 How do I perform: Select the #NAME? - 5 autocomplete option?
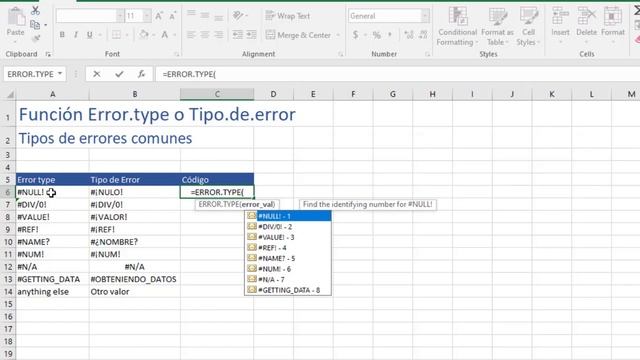tap(288, 258)
